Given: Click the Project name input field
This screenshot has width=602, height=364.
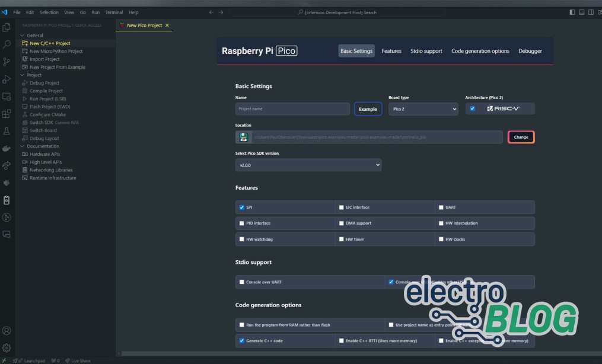Looking at the screenshot, I should point(292,109).
